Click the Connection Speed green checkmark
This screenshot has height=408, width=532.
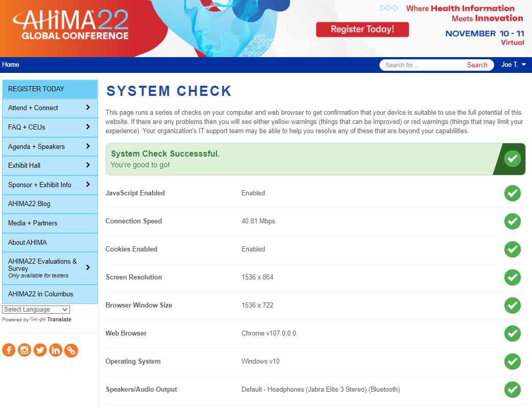tap(512, 221)
